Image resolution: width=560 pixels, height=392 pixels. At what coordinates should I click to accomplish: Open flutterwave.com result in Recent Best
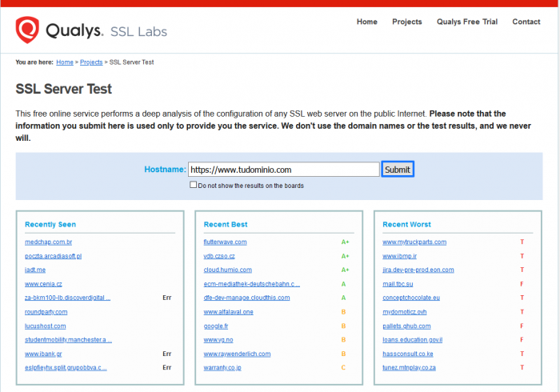click(x=225, y=242)
